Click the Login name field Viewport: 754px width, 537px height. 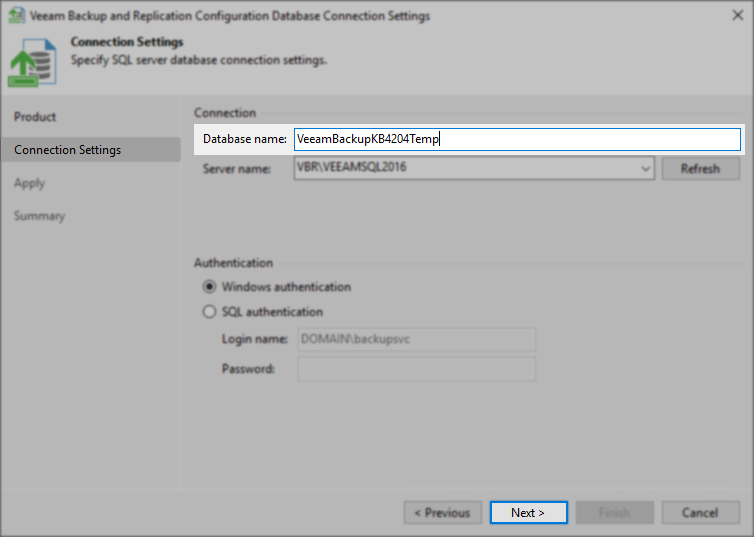click(417, 339)
